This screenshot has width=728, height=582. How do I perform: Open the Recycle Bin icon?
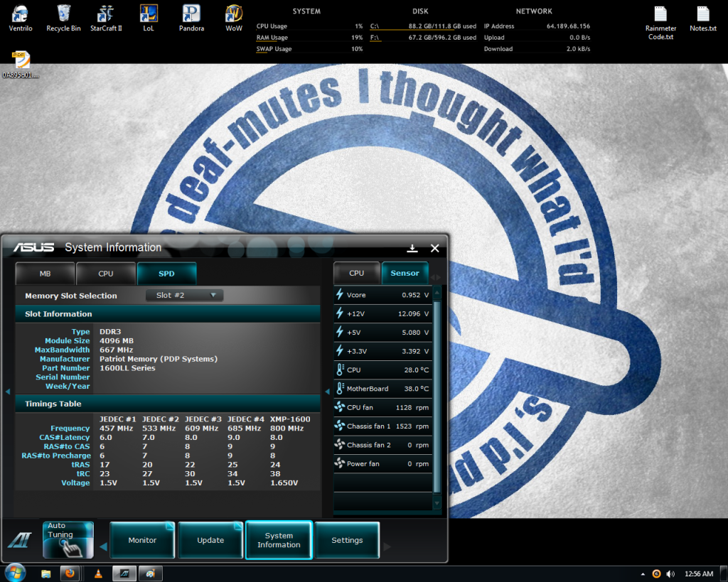tap(63, 18)
